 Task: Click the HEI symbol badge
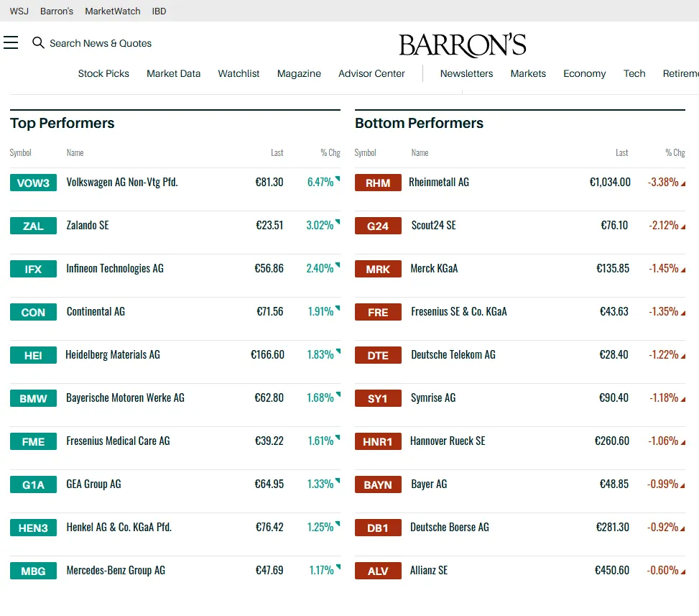34,355
